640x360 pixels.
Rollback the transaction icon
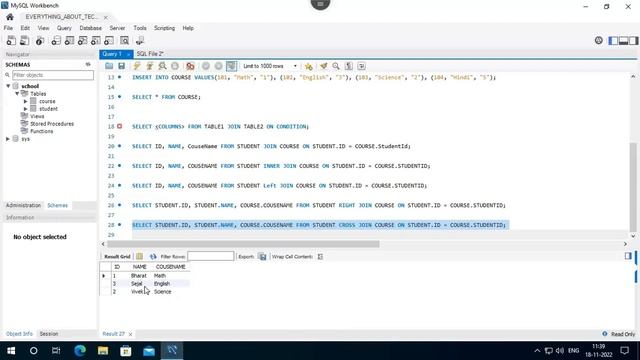click(x=218, y=66)
